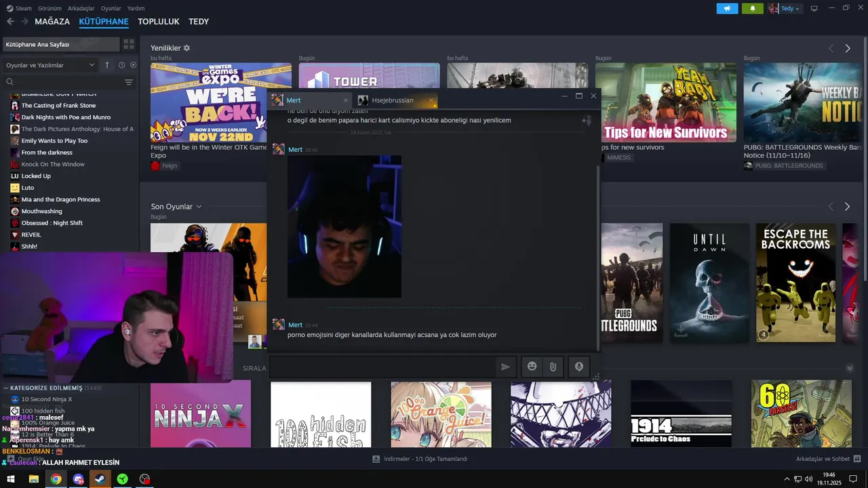This screenshot has height=488, width=868.
Task: Select Dark Nights with Poe and Munro
Action: [66, 117]
